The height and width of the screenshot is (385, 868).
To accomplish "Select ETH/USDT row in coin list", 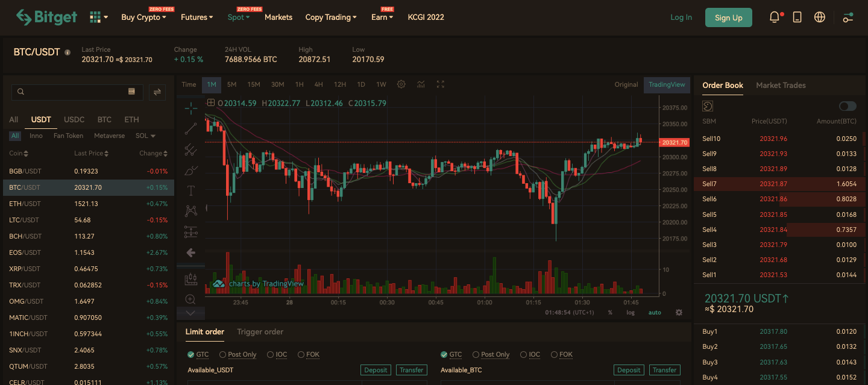I will point(89,204).
